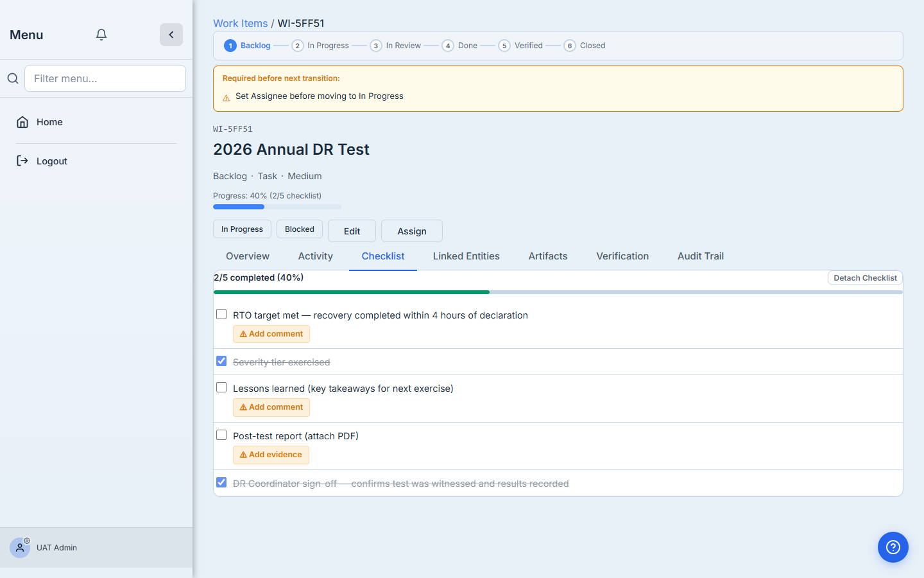Viewport: 924px width, 578px height.
Task: Check the Post-test report checkbox
Action: [221, 435]
